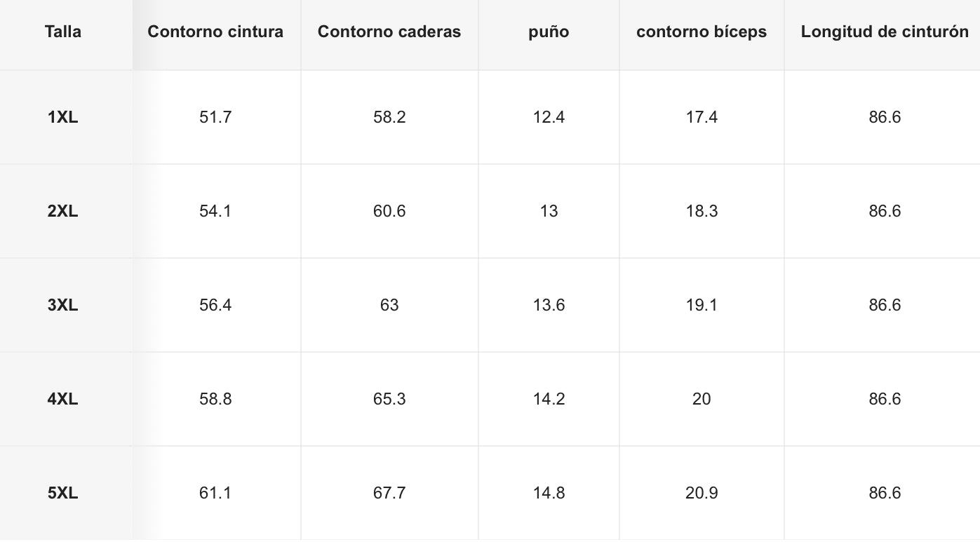Viewport: 980px width, 542px height.
Task: Click the 86.6 belt length for 1XL
Action: click(885, 117)
